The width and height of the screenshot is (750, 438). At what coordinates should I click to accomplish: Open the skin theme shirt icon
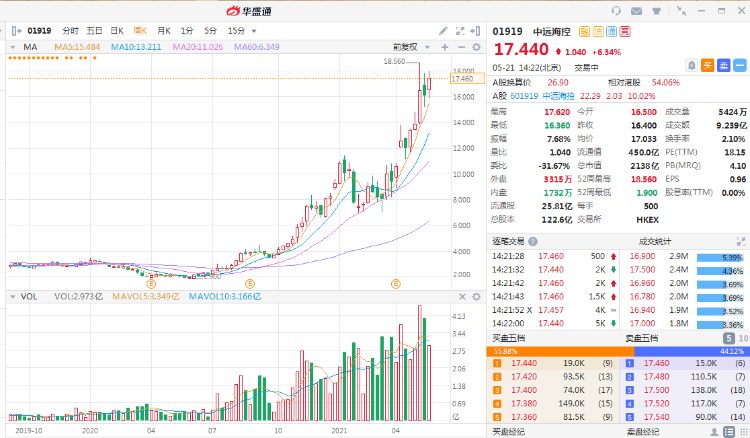[x=657, y=11]
